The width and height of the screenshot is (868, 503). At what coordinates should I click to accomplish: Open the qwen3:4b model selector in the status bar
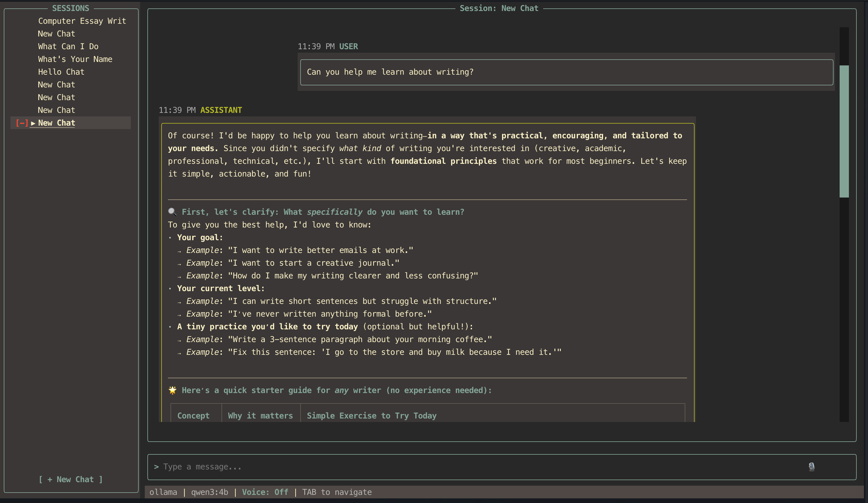tap(209, 492)
